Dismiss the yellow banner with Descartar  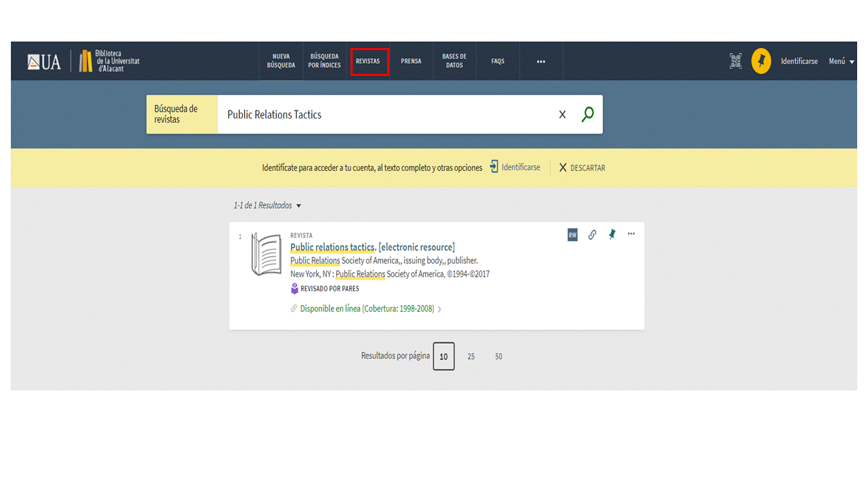pos(582,167)
